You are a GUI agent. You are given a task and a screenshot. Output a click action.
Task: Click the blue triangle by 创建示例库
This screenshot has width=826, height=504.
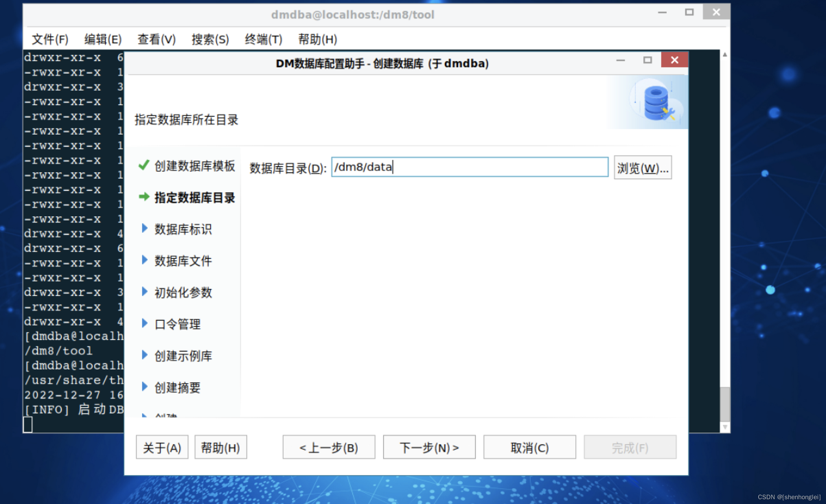[x=145, y=355]
